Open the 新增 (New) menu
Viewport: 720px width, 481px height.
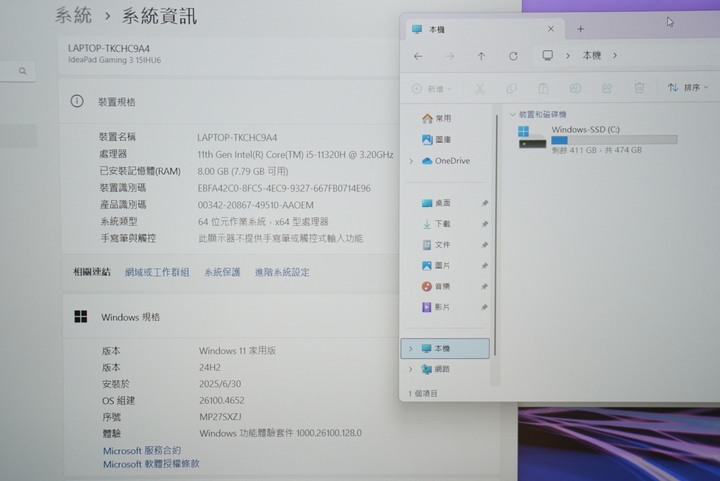point(432,89)
